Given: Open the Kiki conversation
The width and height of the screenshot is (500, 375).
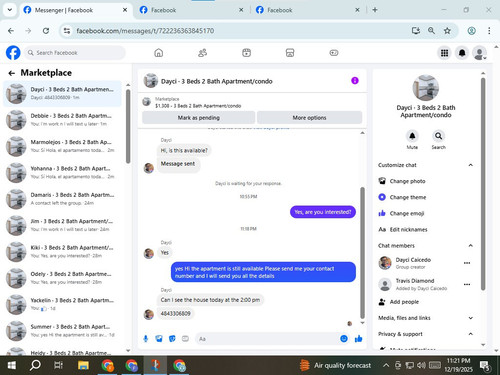Looking at the screenshot, I should tap(62, 251).
